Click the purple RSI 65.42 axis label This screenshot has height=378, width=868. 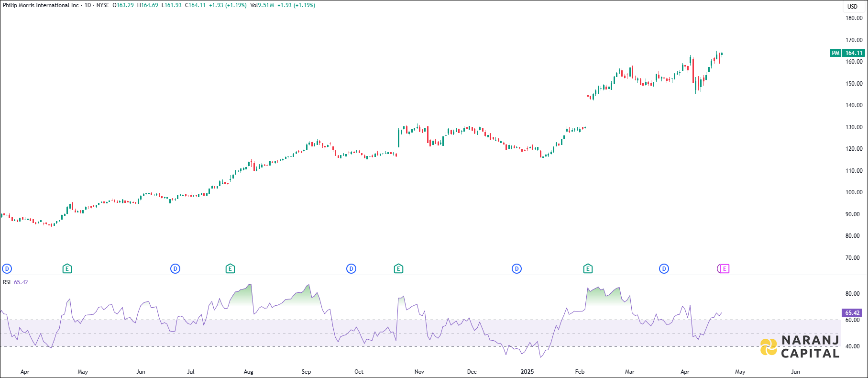point(852,313)
